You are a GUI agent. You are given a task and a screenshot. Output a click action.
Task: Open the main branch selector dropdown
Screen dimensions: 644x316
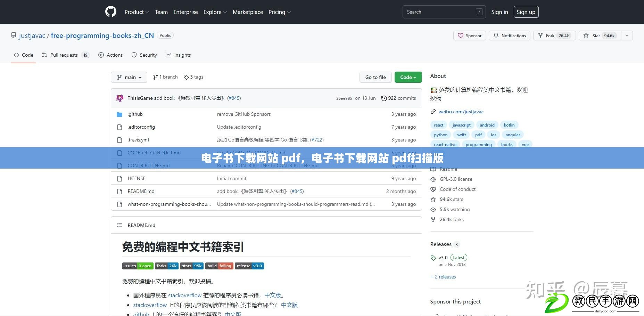[x=129, y=77]
